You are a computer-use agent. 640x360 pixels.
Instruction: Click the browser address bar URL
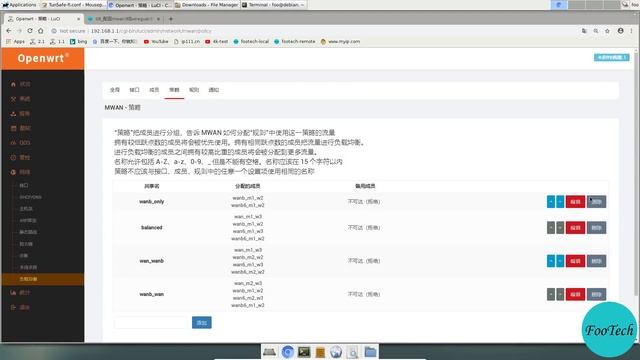[151, 31]
